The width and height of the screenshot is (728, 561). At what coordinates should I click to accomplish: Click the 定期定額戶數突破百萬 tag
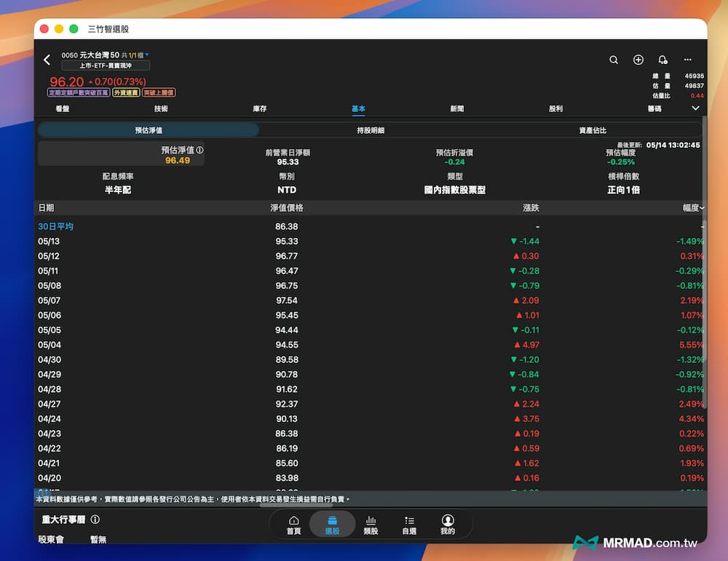pyautogui.click(x=79, y=92)
